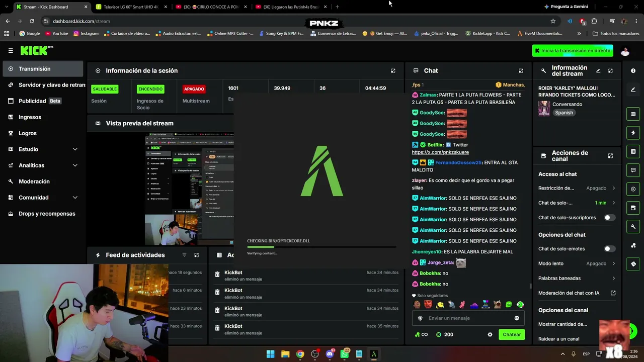This screenshot has width=644, height=362.
Task: Open the emoji picker in chat input
Action: pyautogui.click(x=517, y=318)
